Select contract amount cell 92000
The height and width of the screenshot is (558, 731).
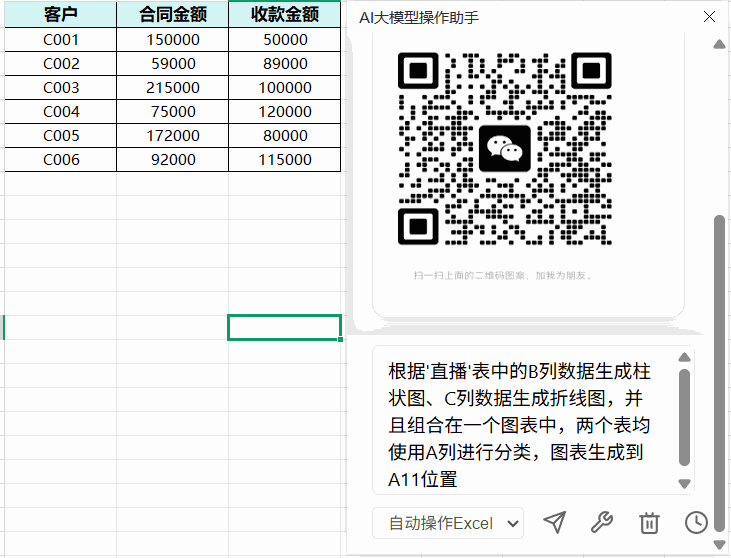click(172, 159)
